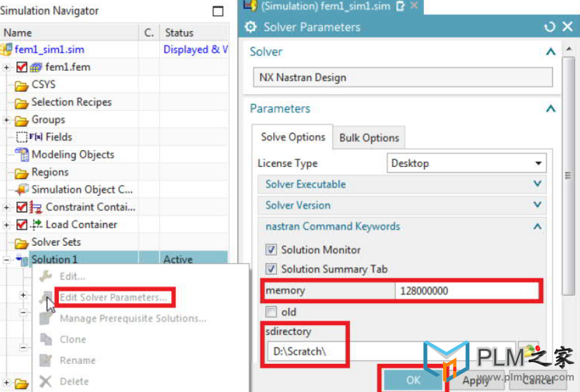580x392 pixels.
Task: Click the wrench icon beside Edit
Action: 46,276
